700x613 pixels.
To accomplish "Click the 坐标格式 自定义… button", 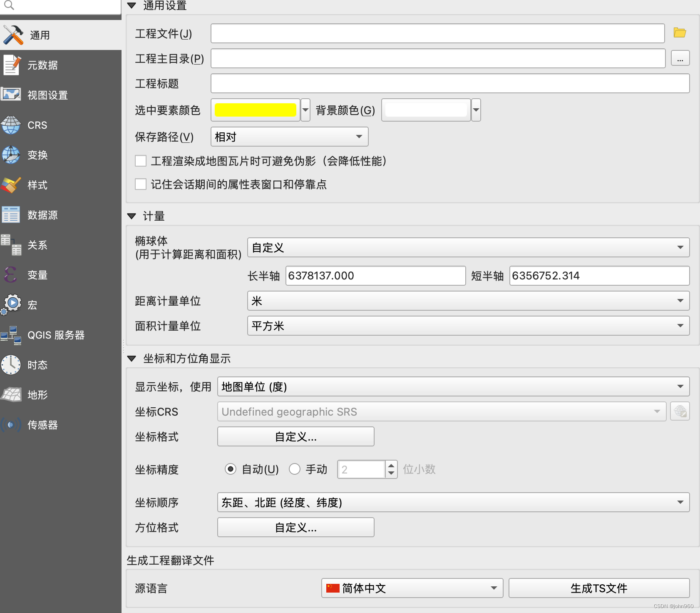I will point(296,436).
